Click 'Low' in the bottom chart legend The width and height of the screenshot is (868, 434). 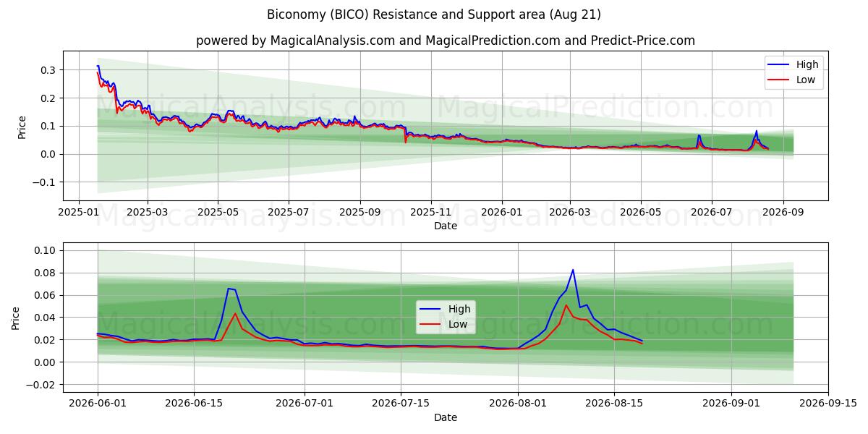(x=457, y=324)
